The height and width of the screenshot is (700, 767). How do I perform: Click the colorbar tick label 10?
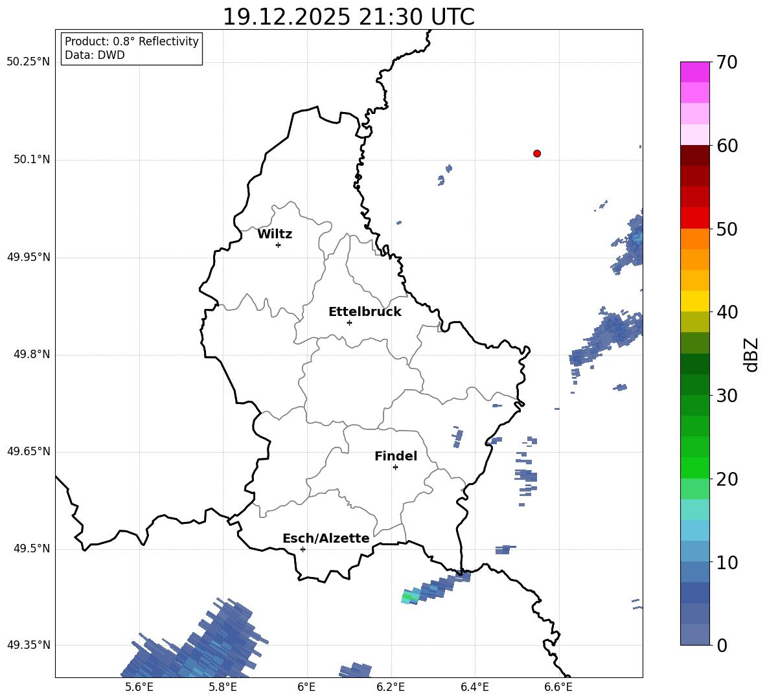[x=727, y=563]
